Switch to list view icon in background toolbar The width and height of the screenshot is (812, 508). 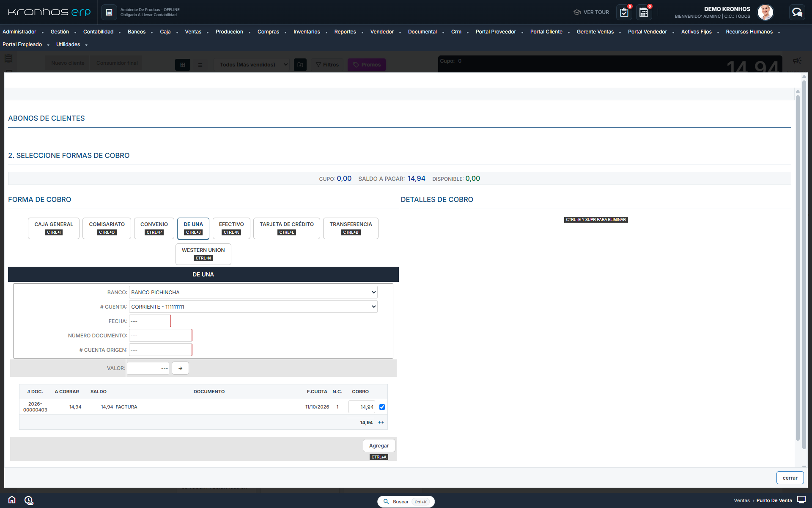(x=200, y=65)
